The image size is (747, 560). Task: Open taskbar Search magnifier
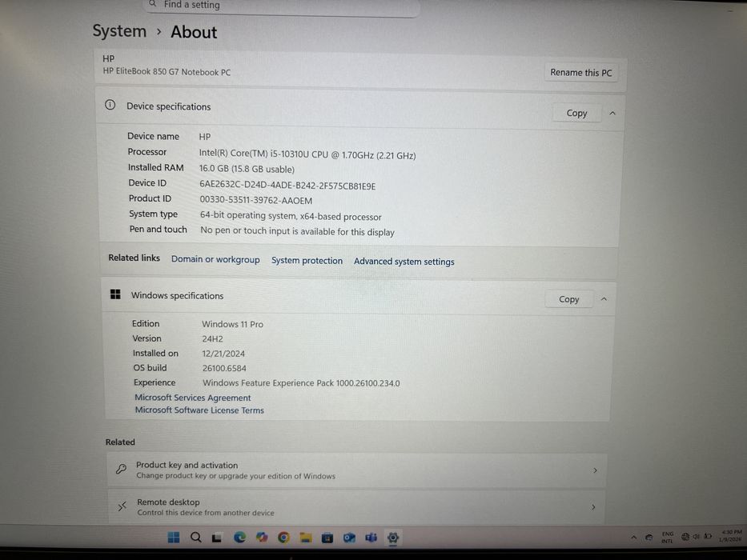tap(196, 537)
